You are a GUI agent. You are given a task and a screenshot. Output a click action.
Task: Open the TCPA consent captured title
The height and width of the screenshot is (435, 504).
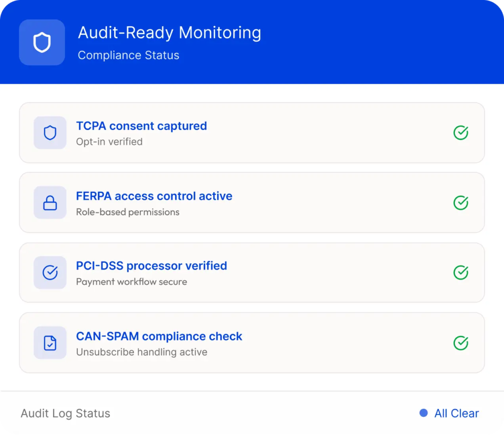pyautogui.click(x=141, y=126)
